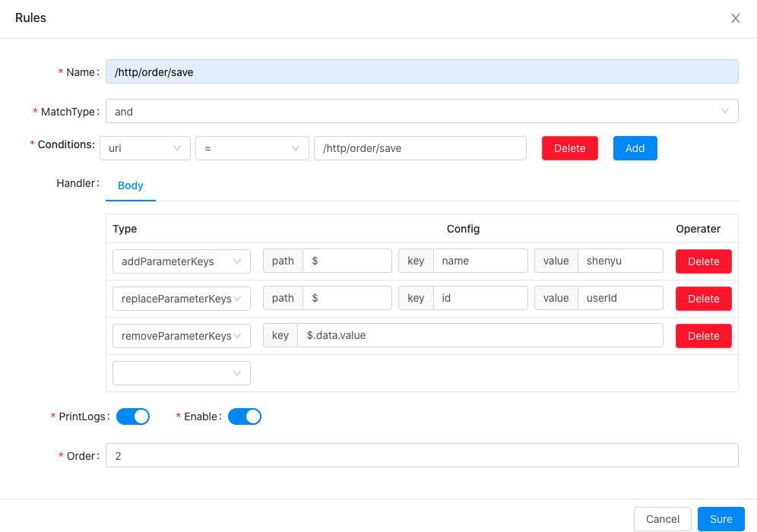The image size is (757, 532).
Task: Disable the Enable switch
Action: point(244,416)
